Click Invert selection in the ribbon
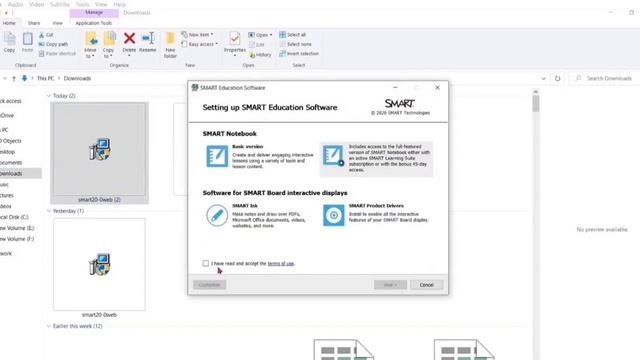640x360 pixels. [x=299, y=53]
